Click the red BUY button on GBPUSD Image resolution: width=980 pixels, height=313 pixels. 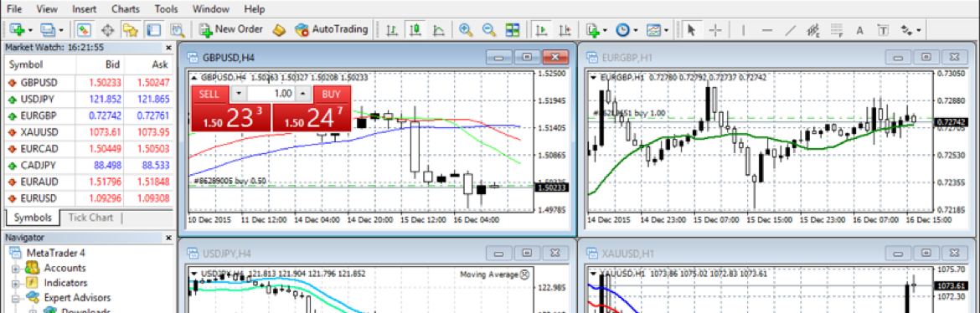coord(331,94)
